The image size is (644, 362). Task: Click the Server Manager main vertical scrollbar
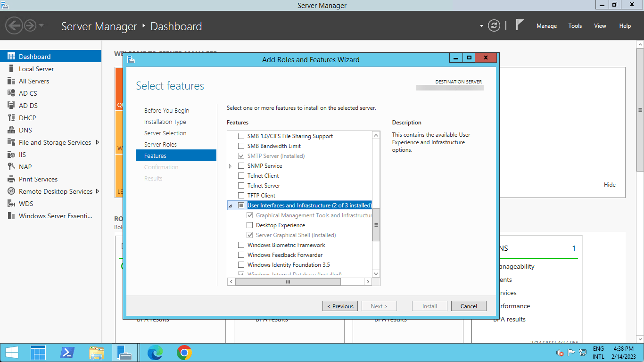click(x=640, y=110)
